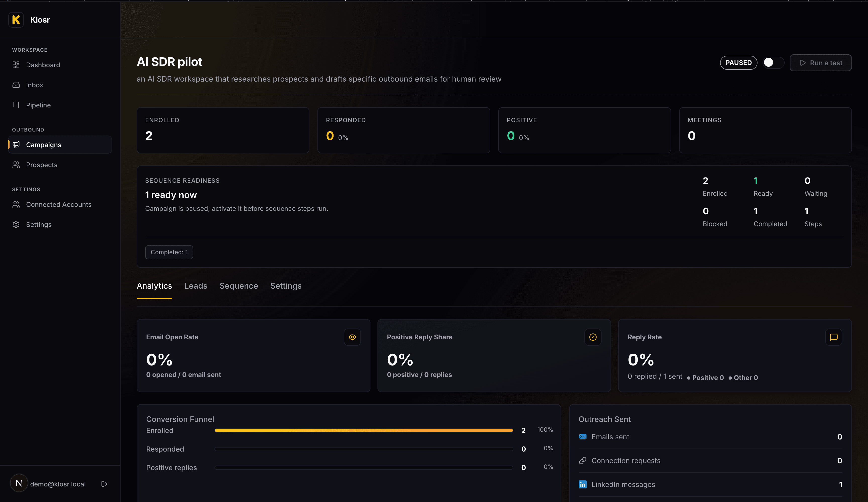Click the Klosr K logo icon
868x502 pixels.
coord(16,20)
